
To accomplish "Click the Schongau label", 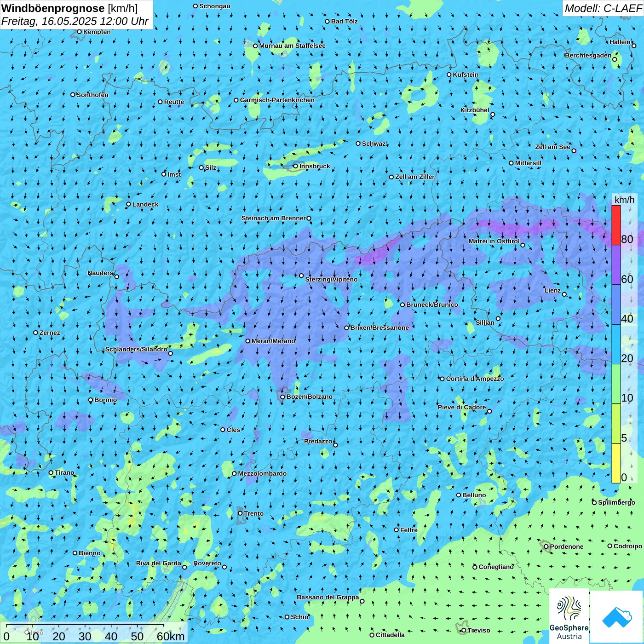I will pyautogui.click(x=215, y=6).
